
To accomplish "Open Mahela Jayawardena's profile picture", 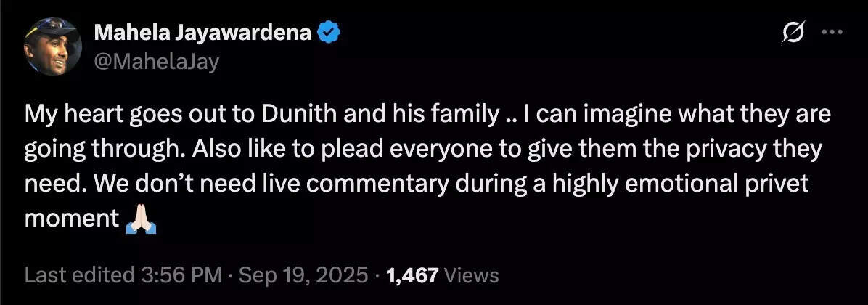I will pos(54,46).
